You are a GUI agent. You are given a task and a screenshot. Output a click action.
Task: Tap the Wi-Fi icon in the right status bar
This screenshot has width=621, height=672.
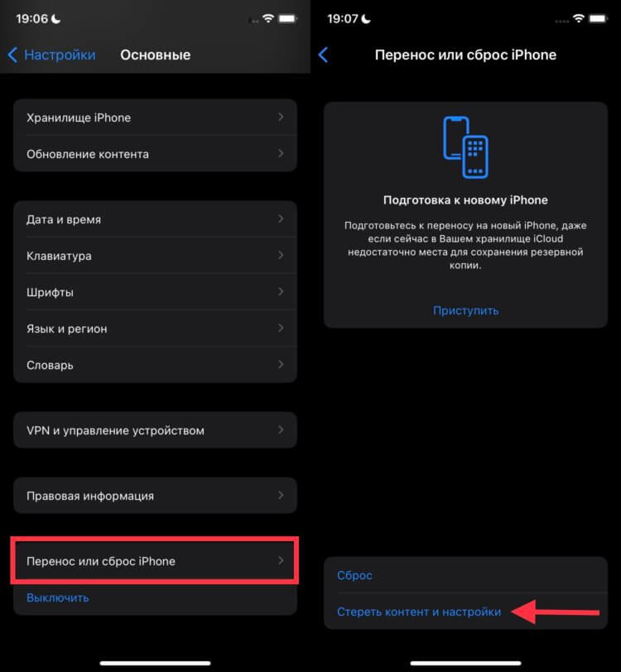coord(579,18)
